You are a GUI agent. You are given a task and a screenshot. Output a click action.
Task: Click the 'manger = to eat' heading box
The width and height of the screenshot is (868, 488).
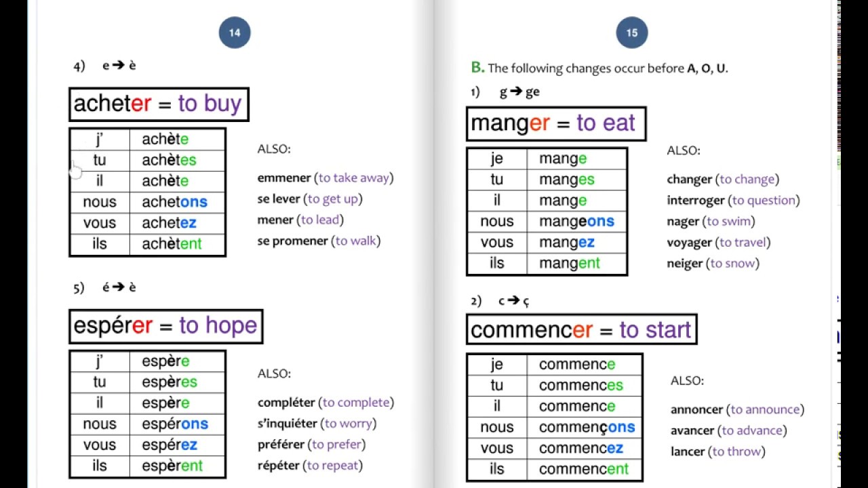[x=555, y=123]
